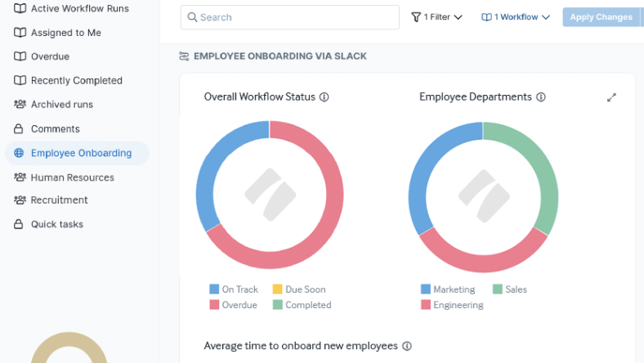Click the section icon before Employee Onboarding via Slack
The width and height of the screenshot is (644, 363).
point(185,56)
